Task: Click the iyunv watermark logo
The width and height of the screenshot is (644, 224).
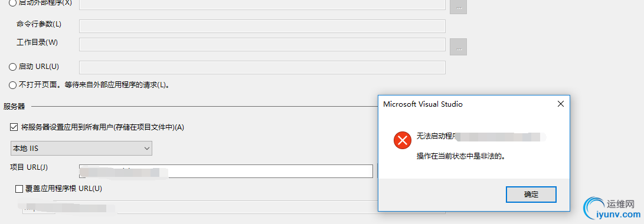Action: point(612,209)
